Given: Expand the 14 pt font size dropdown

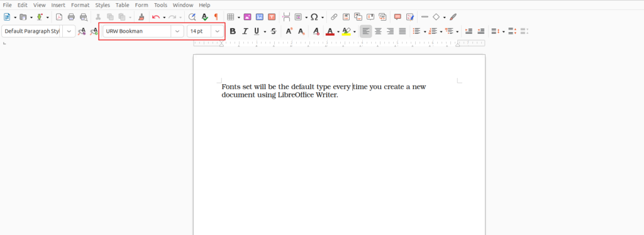Looking at the screenshot, I should pyautogui.click(x=217, y=31).
